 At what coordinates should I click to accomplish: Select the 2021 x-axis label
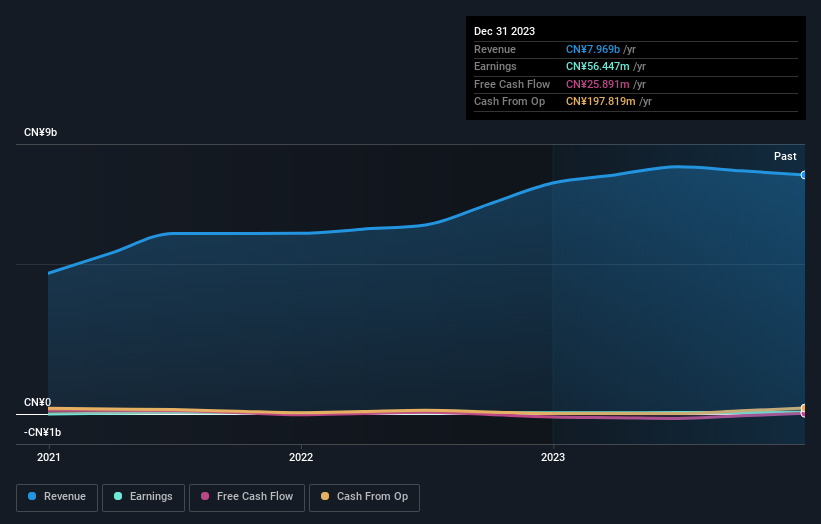49,458
